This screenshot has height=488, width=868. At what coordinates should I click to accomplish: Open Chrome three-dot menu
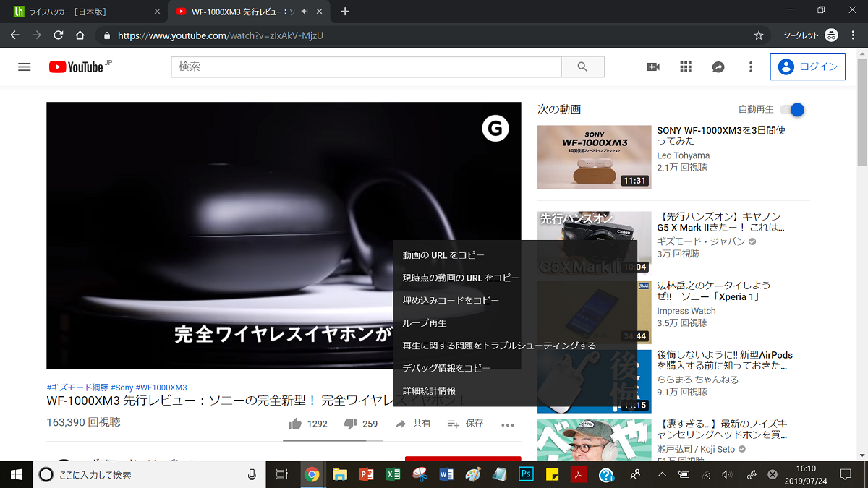click(854, 35)
